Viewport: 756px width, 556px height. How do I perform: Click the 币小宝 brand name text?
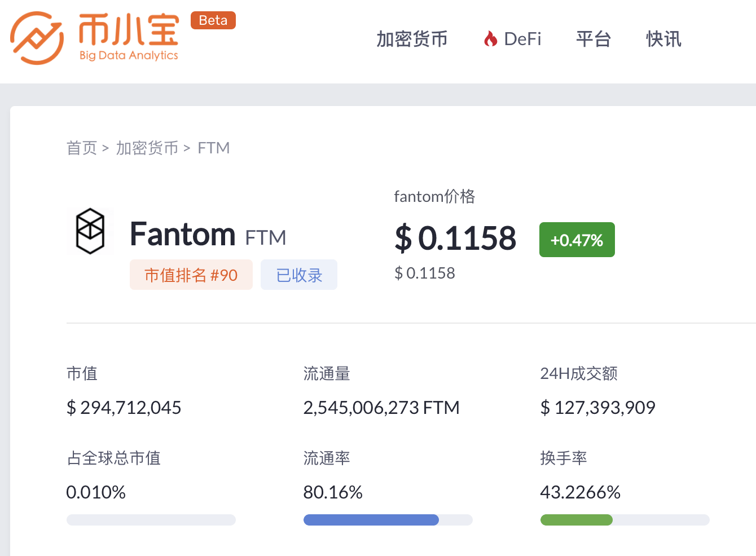click(x=129, y=30)
